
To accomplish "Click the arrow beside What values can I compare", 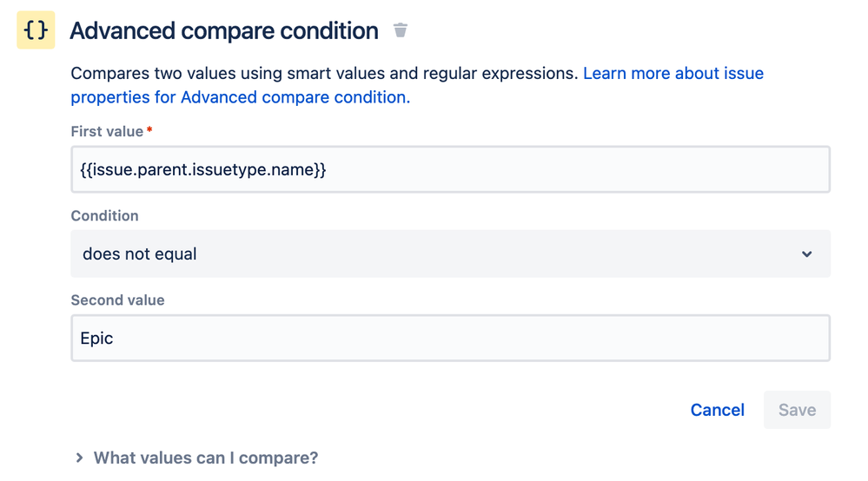I will click(79, 458).
